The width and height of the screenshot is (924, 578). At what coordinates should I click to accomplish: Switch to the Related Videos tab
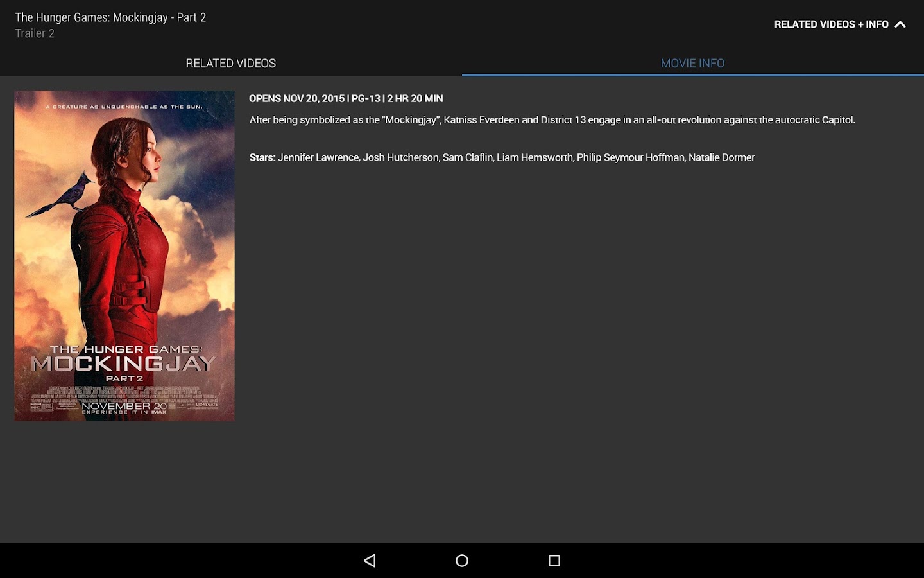click(231, 63)
